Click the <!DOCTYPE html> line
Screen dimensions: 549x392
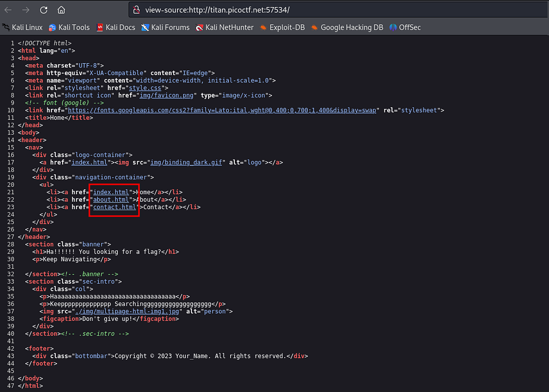click(44, 43)
